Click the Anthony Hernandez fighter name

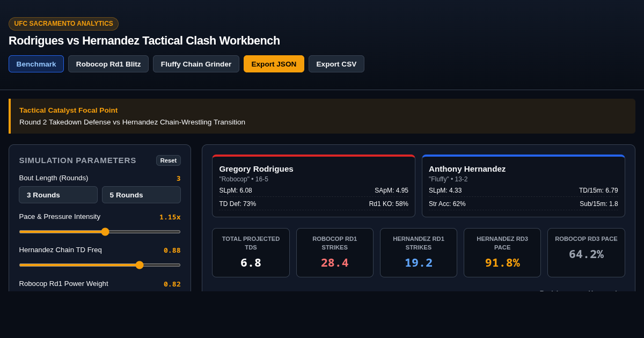click(467, 169)
